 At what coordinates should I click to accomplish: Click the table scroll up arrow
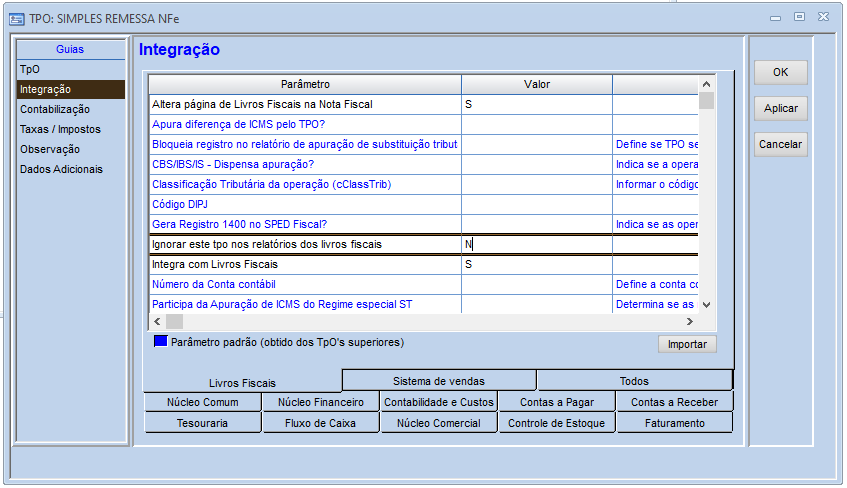click(x=706, y=84)
